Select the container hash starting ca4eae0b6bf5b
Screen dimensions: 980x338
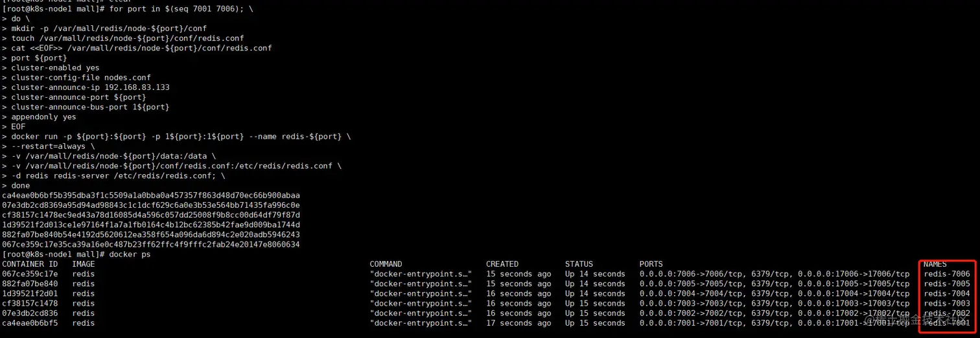pos(151,196)
